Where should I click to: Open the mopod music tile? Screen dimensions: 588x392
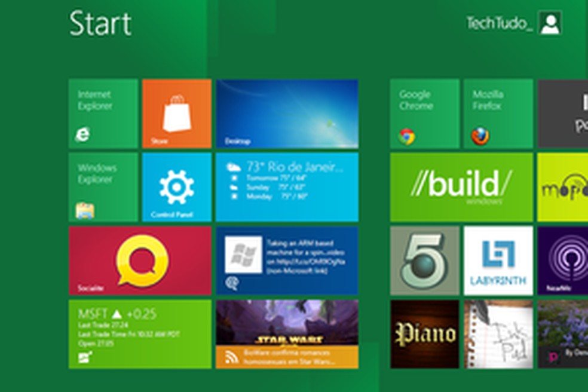click(562, 186)
